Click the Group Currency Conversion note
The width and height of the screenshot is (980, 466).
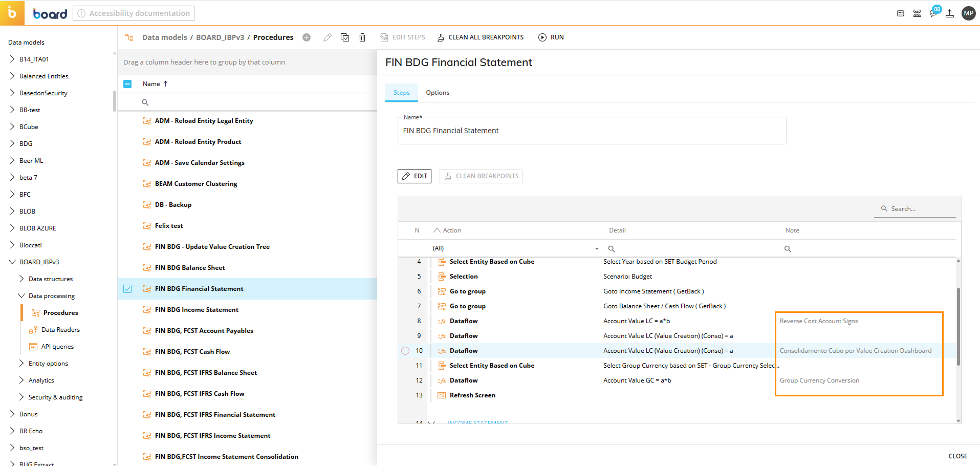click(819, 380)
